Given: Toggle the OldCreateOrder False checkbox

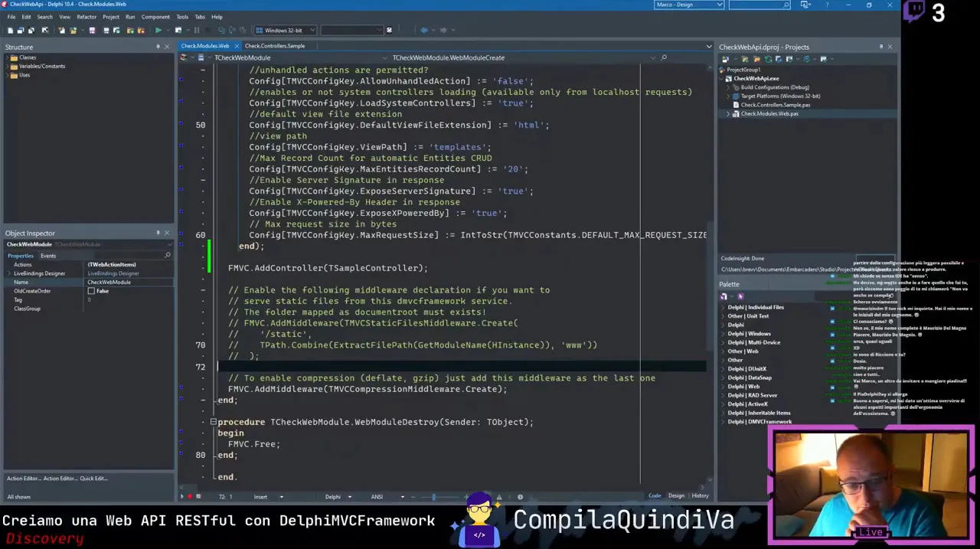Looking at the screenshot, I should pos(91,291).
